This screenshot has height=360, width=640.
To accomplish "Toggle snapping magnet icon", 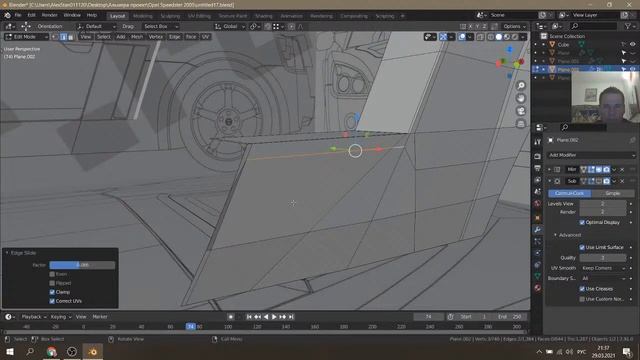I will coord(267,26).
